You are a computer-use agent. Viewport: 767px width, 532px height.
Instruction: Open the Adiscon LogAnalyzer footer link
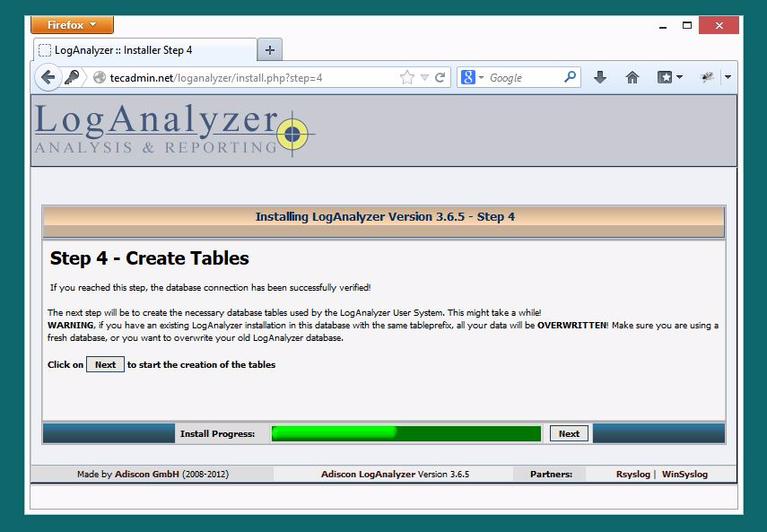click(x=368, y=475)
